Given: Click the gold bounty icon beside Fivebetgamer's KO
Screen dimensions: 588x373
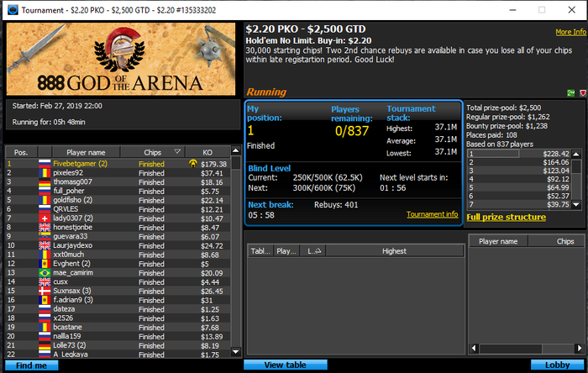Looking at the screenshot, I should 192,164.
